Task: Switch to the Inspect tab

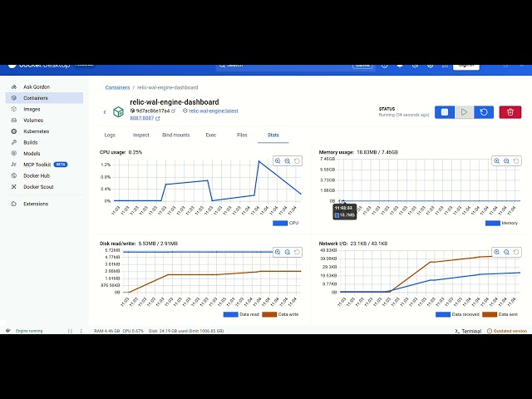Action: (140, 135)
